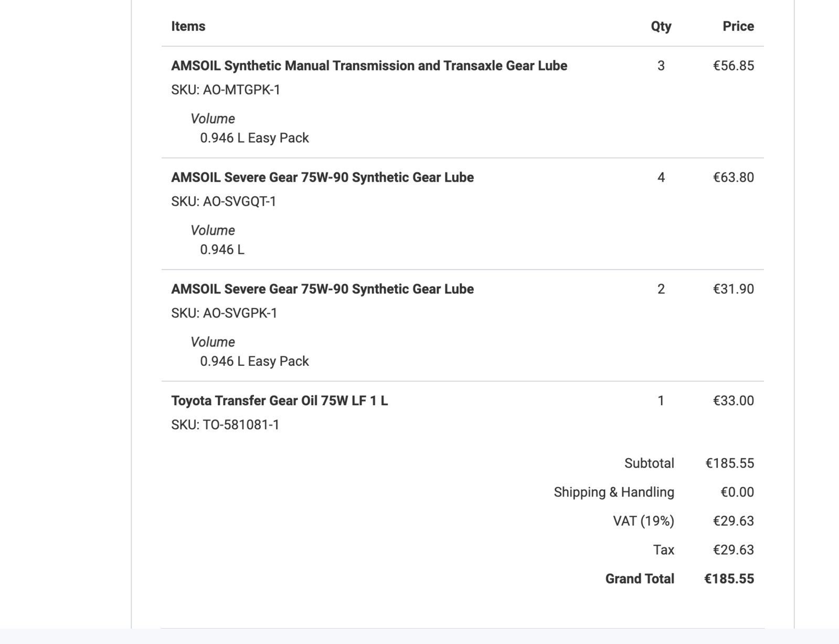This screenshot has height=644, width=839.
Task: Click the Price column header
Action: click(738, 26)
